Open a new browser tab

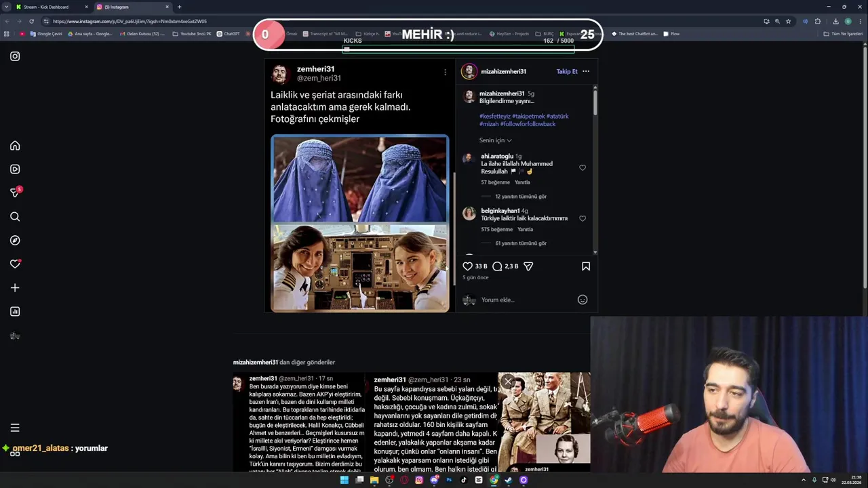tap(179, 7)
